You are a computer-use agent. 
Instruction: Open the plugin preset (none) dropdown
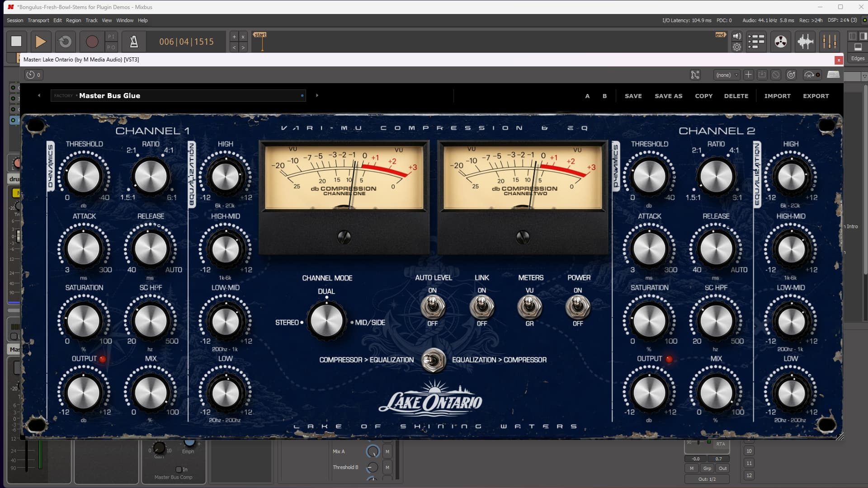(x=726, y=75)
